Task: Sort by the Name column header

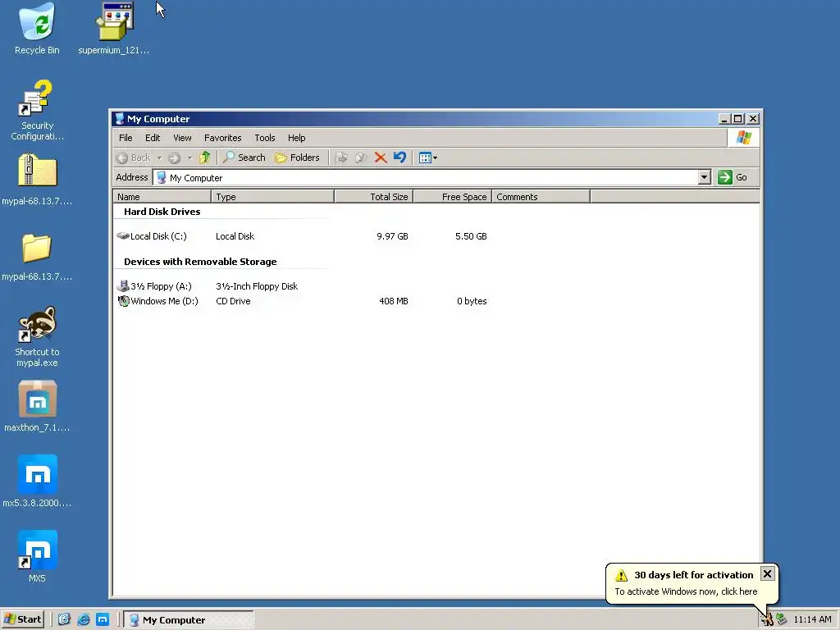Action: pos(162,197)
